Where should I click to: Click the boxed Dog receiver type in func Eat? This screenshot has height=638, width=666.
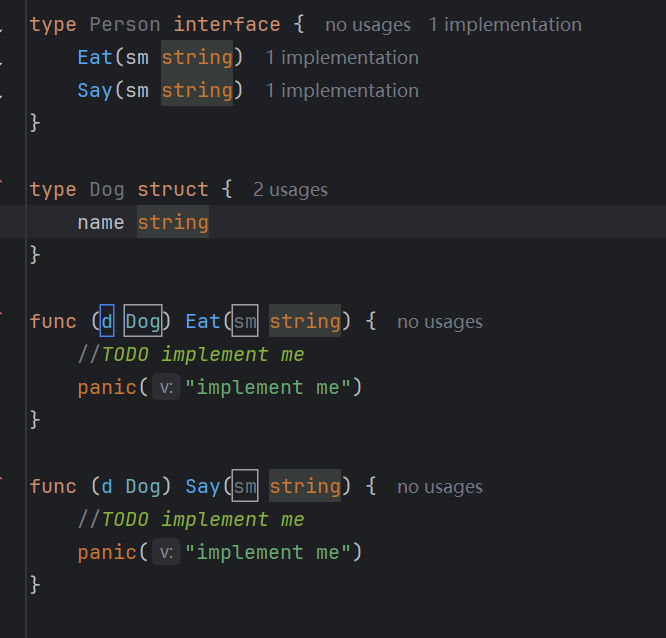[x=143, y=321]
